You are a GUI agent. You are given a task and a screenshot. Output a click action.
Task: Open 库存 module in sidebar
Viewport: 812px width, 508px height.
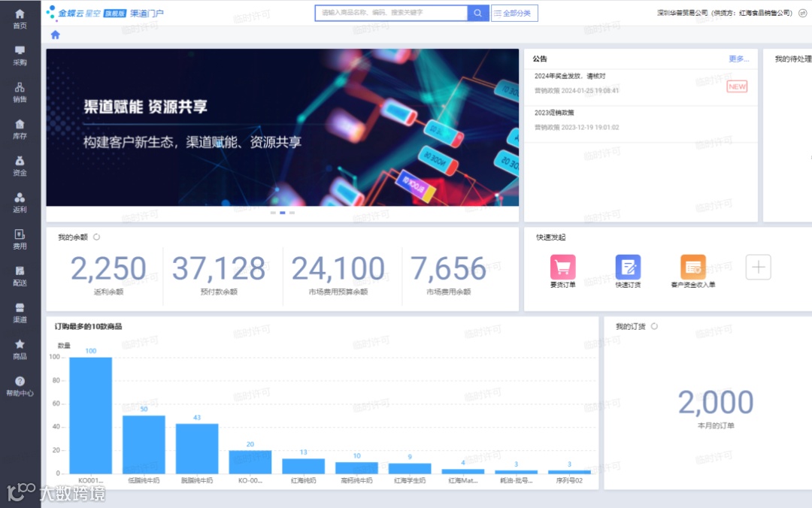click(20, 129)
